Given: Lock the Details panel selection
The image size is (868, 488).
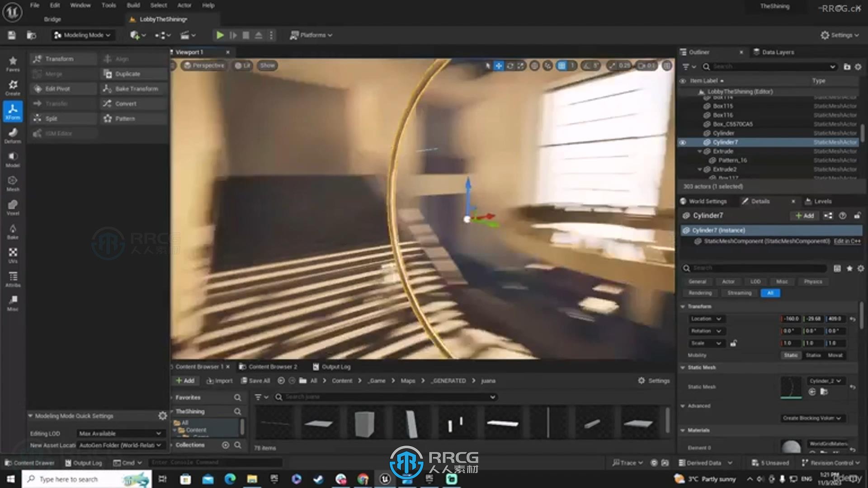Looking at the screenshot, I should point(857,216).
